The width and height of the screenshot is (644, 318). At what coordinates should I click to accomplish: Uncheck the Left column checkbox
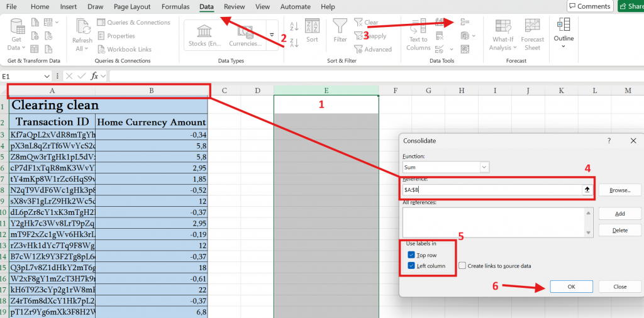point(411,266)
